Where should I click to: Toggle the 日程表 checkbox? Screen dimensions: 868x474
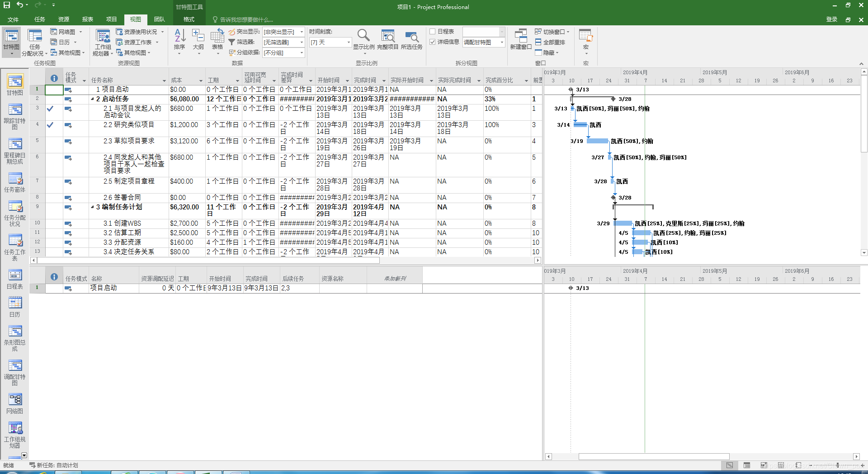pos(432,32)
